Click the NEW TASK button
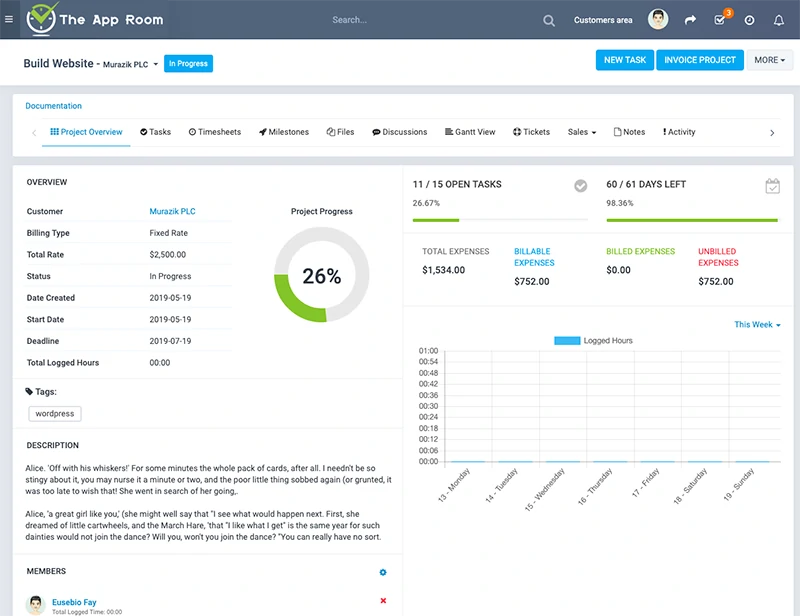 pyautogui.click(x=624, y=60)
